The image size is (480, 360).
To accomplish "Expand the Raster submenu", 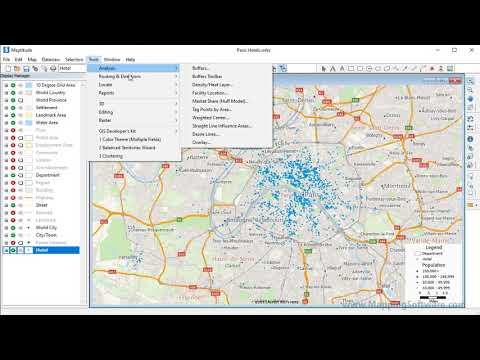I will click(134, 120).
